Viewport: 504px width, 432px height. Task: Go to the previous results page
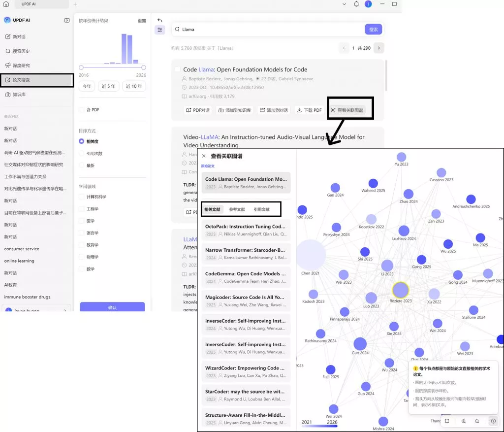pos(344,48)
